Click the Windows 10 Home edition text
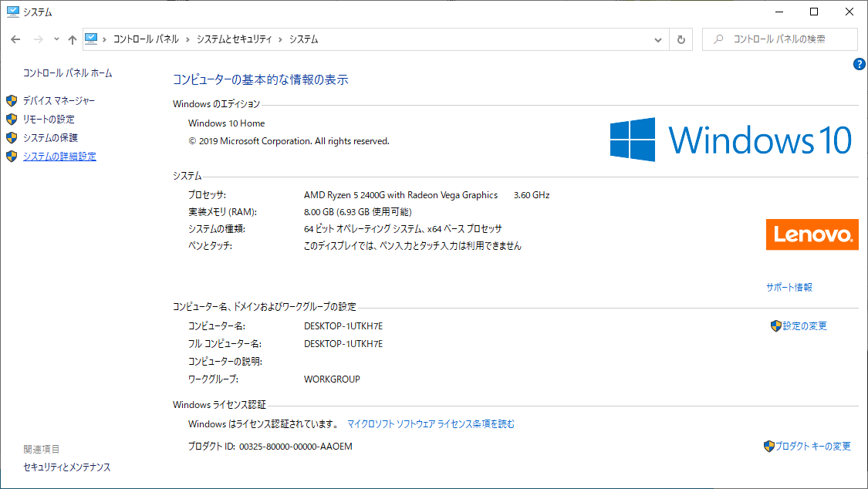 click(x=226, y=123)
